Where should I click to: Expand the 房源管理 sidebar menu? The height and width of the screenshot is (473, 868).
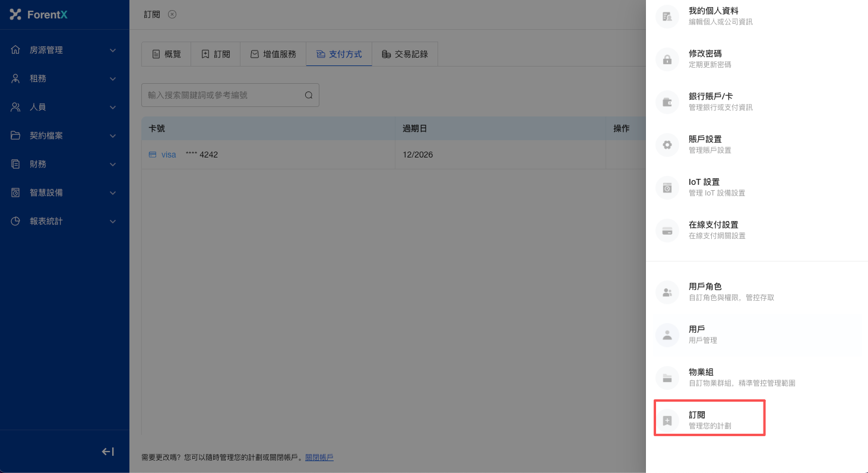(x=64, y=50)
